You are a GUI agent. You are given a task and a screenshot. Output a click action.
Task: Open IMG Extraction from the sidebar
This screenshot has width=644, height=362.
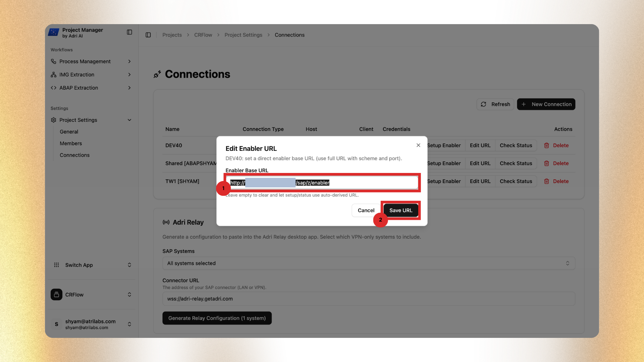pos(76,74)
